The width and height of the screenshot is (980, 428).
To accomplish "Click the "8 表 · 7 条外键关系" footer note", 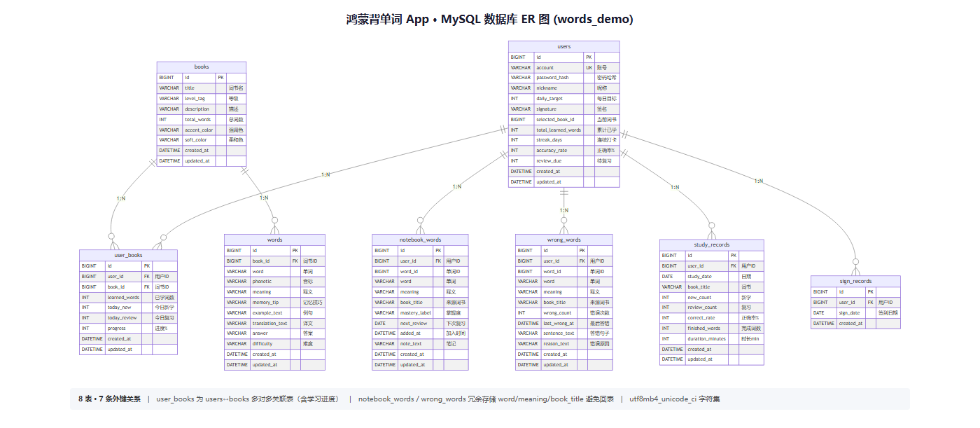I will (x=109, y=399).
